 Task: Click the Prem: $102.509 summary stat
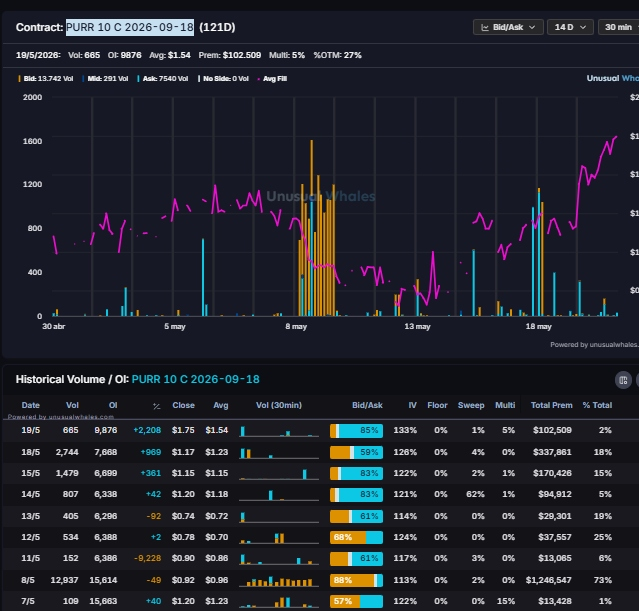tap(230, 55)
